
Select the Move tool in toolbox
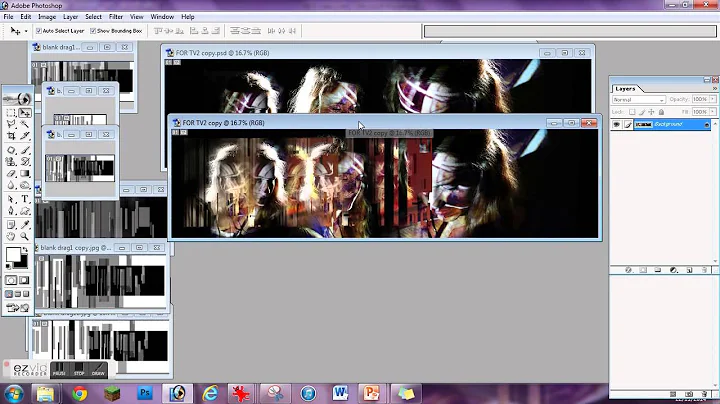pos(25,112)
